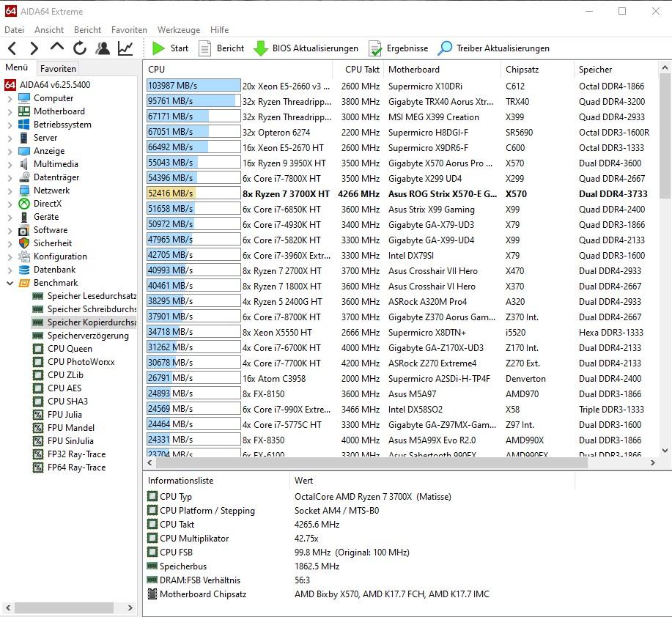The image size is (672, 617).
Task: Open the Werkzeuge menu
Action: pos(179,30)
